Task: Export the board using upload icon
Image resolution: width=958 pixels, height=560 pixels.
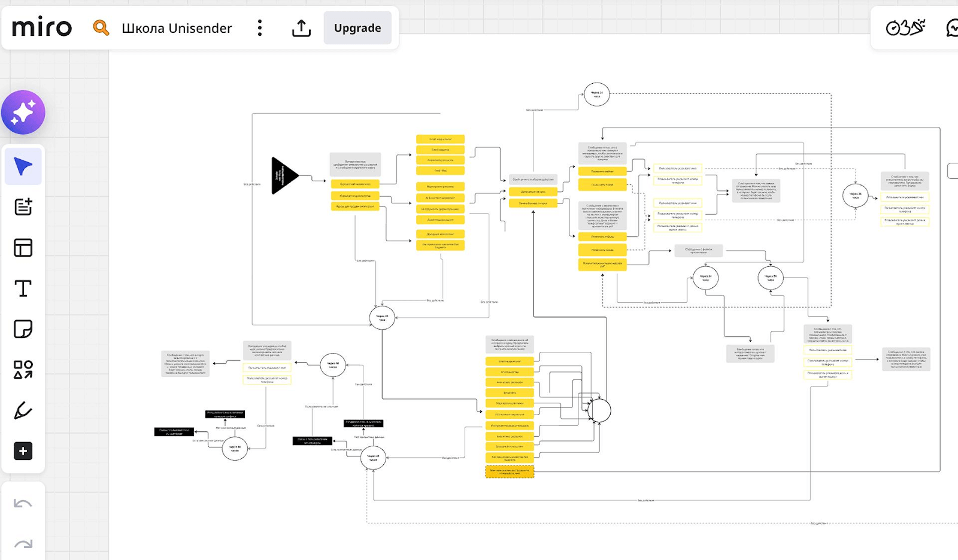Action: pyautogui.click(x=301, y=28)
